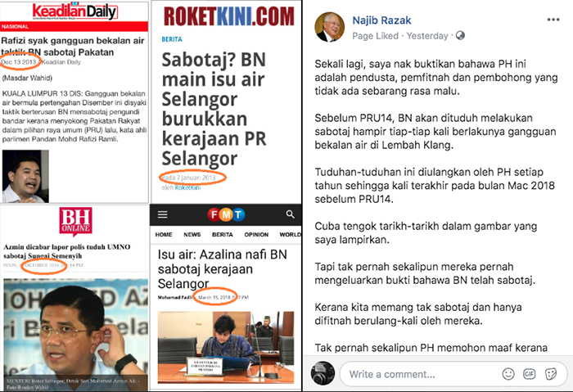
Task: Click the Yesterday timestamp link
Action: pos(427,36)
